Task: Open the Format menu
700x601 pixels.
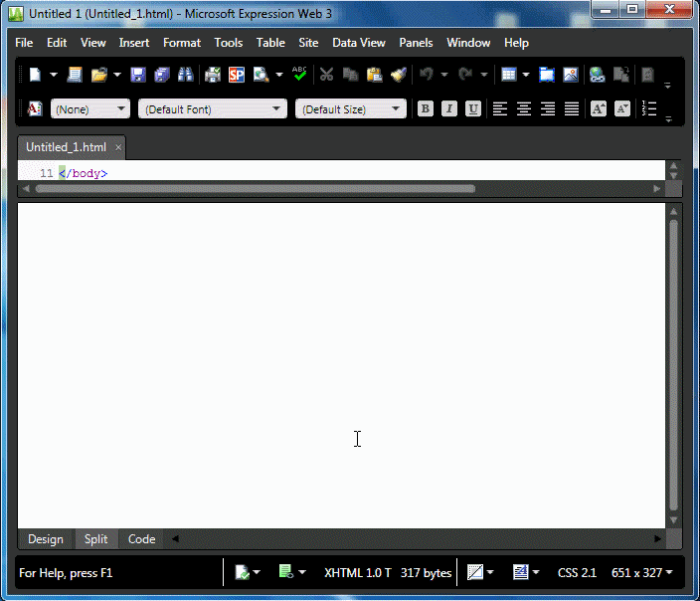Action: tap(182, 43)
